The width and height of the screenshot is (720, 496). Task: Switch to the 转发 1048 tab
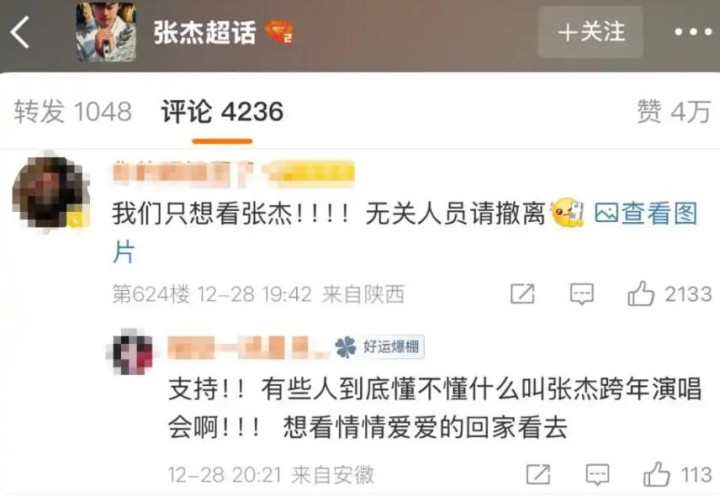[73, 112]
